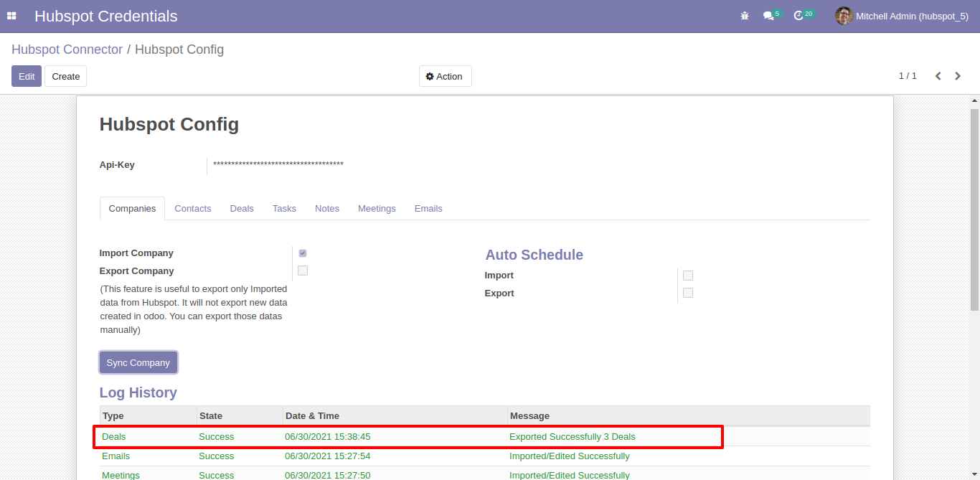Click Hubspot Credentials app title
Screen dimensions: 980x480
pyautogui.click(x=106, y=16)
